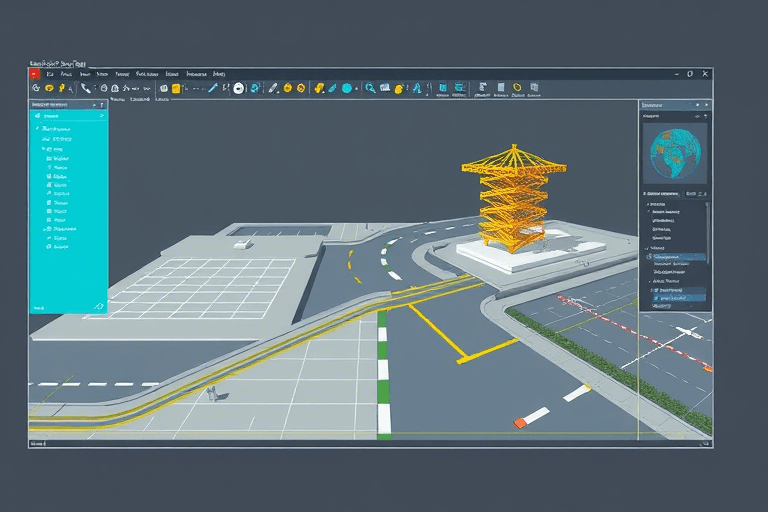Click the red application icon in the title bar

tap(34, 74)
